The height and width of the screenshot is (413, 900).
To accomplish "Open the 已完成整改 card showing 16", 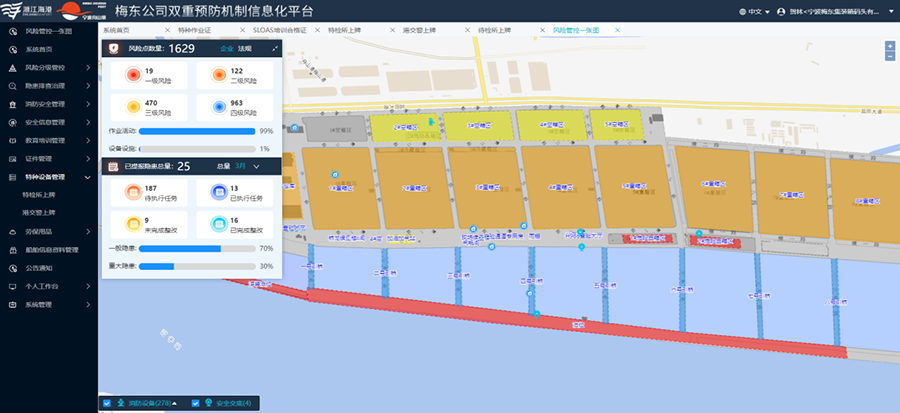I will click(x=235, y=225).
